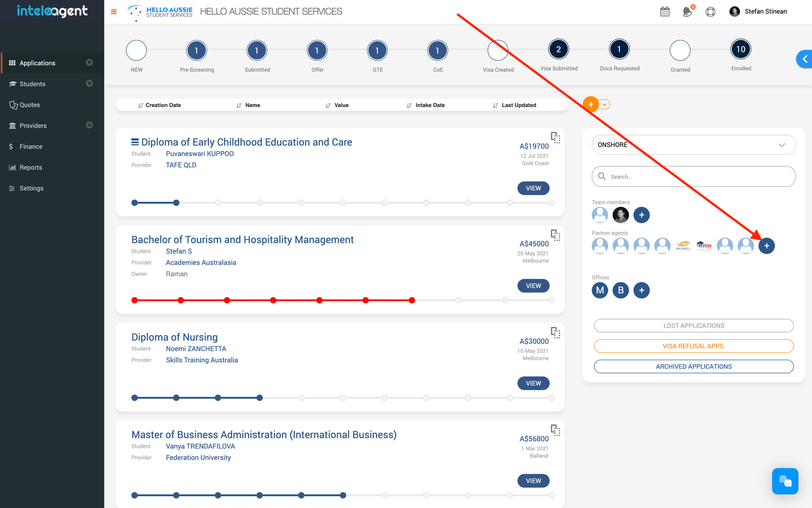Go to Finance in the sidebar

31,146
